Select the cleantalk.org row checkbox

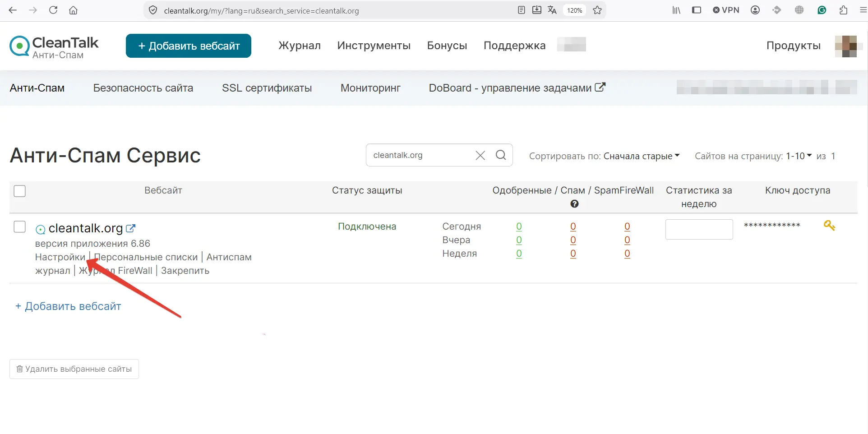(20, 226)
